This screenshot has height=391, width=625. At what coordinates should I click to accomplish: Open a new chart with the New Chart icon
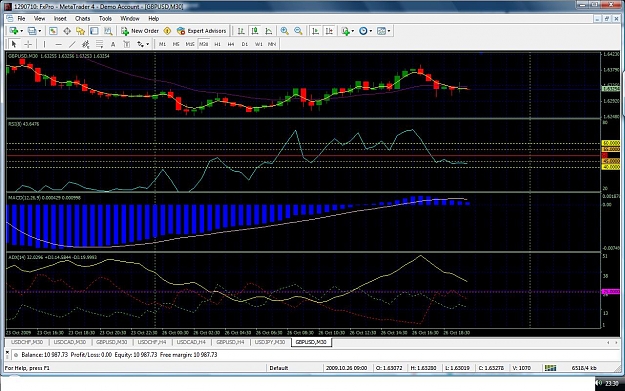coord(14,31)
